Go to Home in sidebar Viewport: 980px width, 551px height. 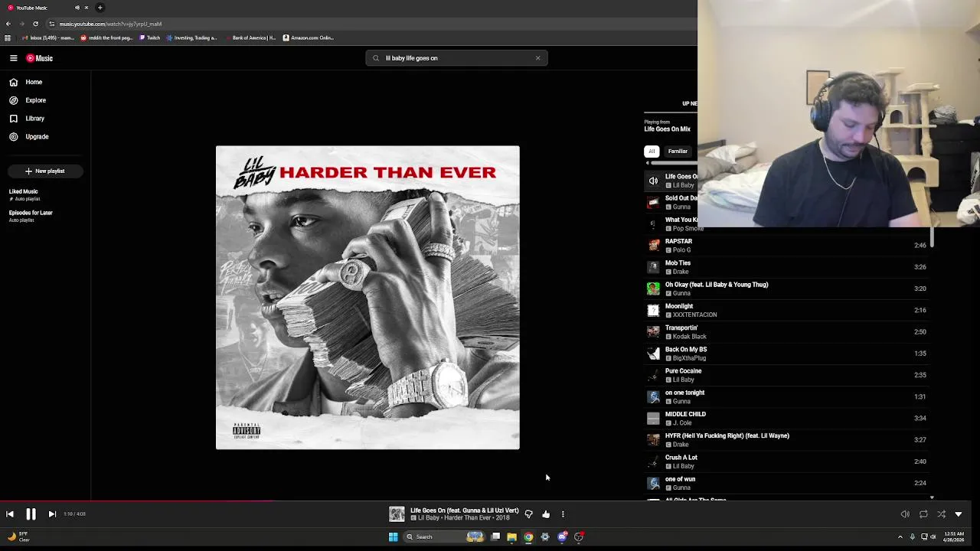point(25,82)
